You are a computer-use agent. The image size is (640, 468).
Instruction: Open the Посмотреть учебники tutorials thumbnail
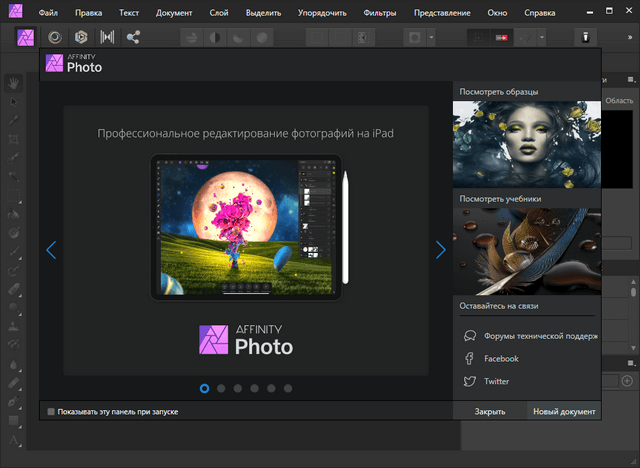[527, 250]
